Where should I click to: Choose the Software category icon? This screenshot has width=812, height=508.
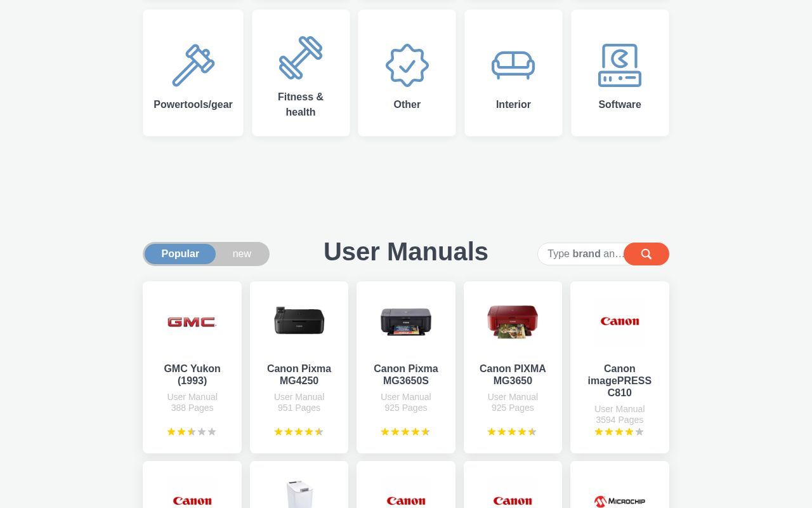(x=620, y=65)
